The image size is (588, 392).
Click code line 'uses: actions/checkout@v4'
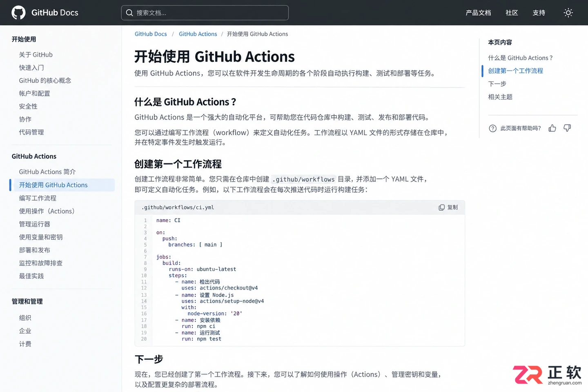[220, 288]
